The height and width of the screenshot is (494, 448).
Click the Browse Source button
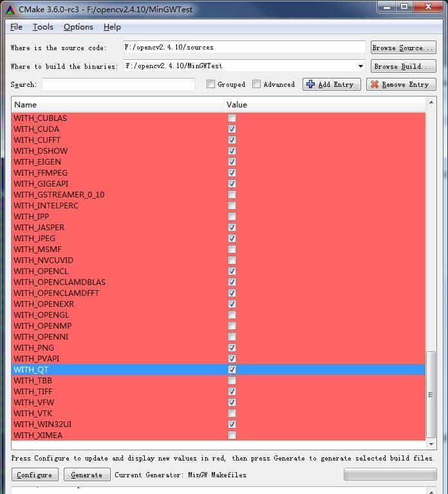tap(403, 48)
